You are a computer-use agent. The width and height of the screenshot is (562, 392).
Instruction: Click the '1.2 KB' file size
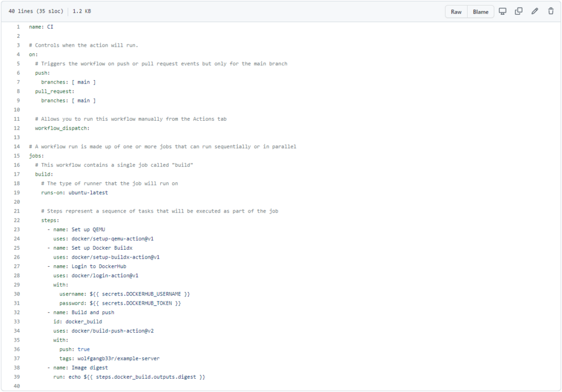(x=82, y=11)
